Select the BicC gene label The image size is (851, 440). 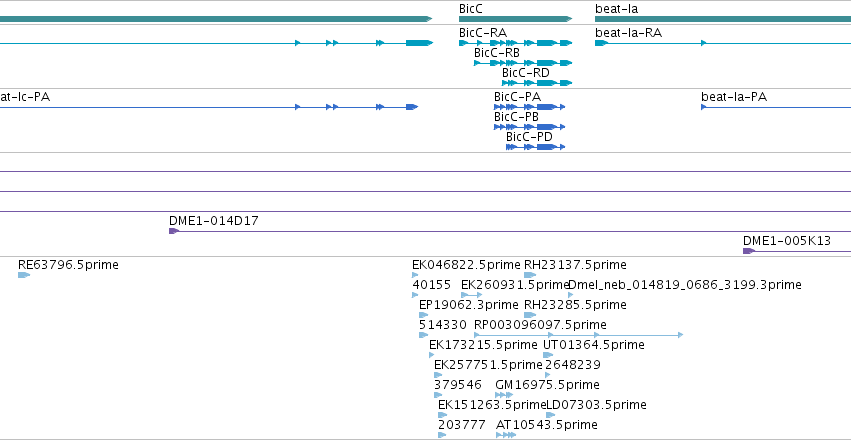[471, 9]
